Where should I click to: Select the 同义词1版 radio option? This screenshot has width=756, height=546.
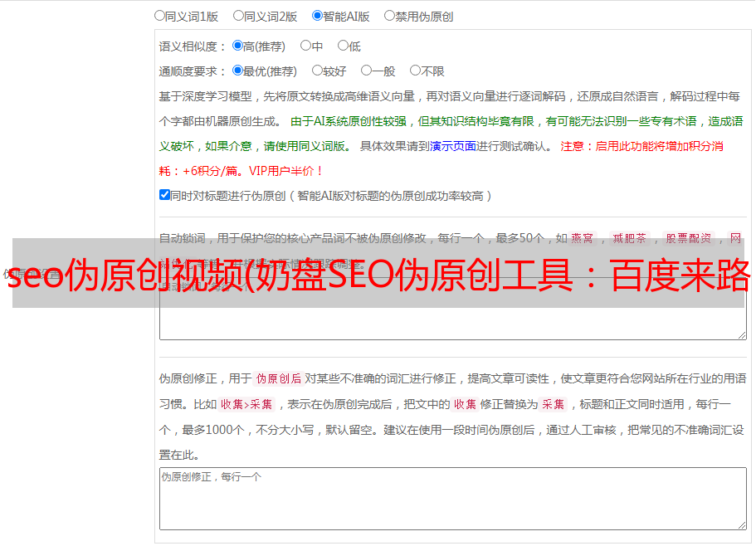(160, 16)
